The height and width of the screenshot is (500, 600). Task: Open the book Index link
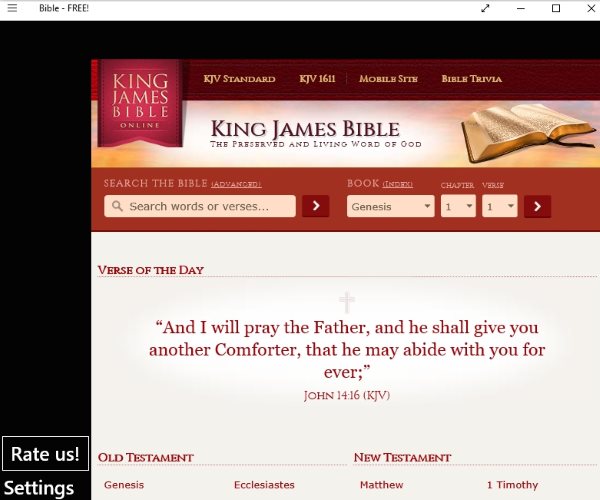(398, 184)
